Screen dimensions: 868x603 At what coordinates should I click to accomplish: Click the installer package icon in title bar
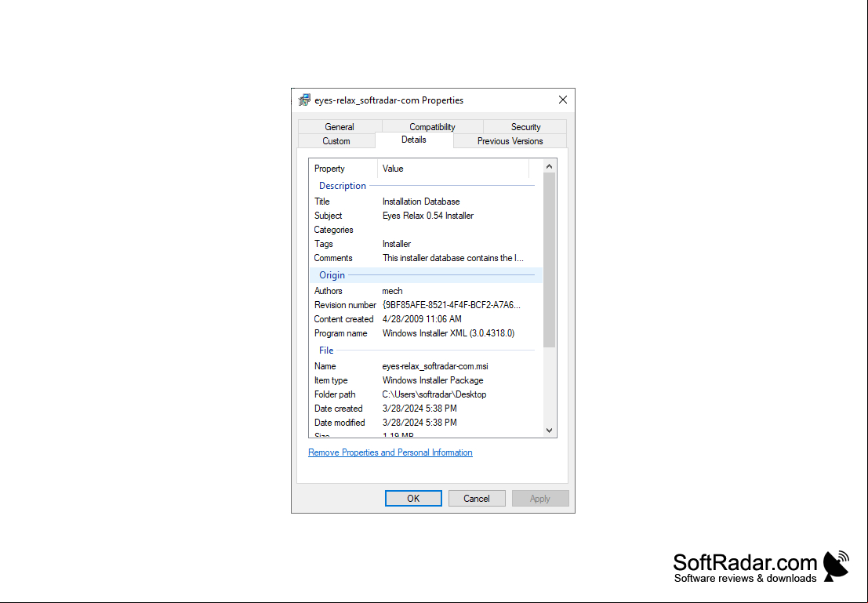[304, 100]
